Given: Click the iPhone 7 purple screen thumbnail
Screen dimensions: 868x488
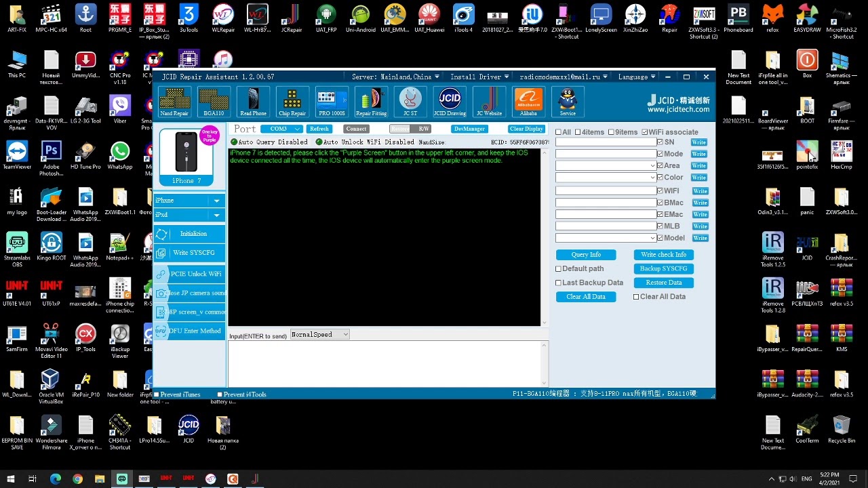Looking at the screenshot, I should tap(186, 157).
